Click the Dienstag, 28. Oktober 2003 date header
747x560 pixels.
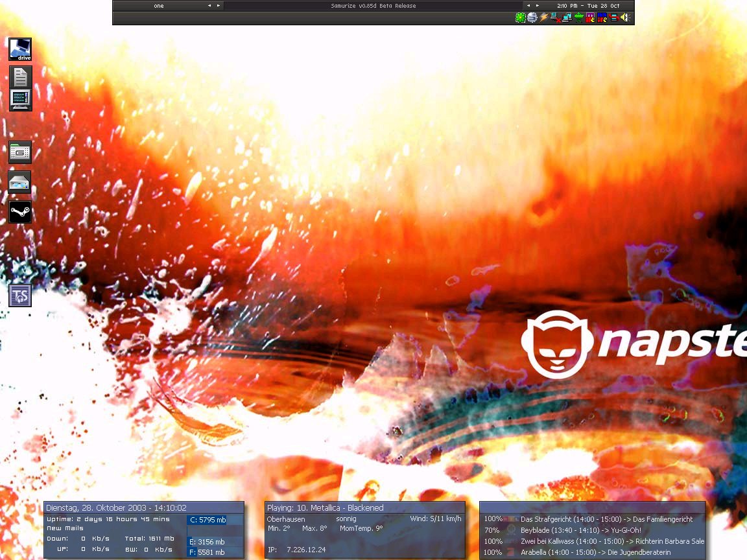pos(116,507)
